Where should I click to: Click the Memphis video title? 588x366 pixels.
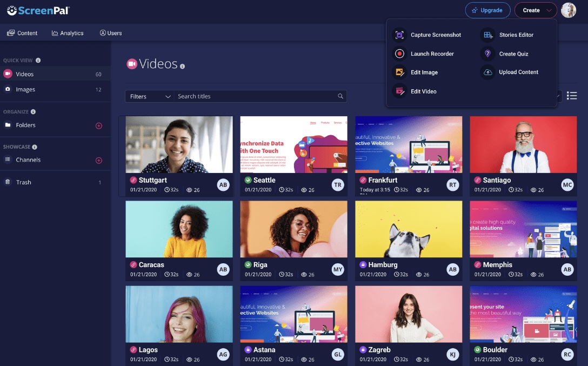tap(497, 264)
